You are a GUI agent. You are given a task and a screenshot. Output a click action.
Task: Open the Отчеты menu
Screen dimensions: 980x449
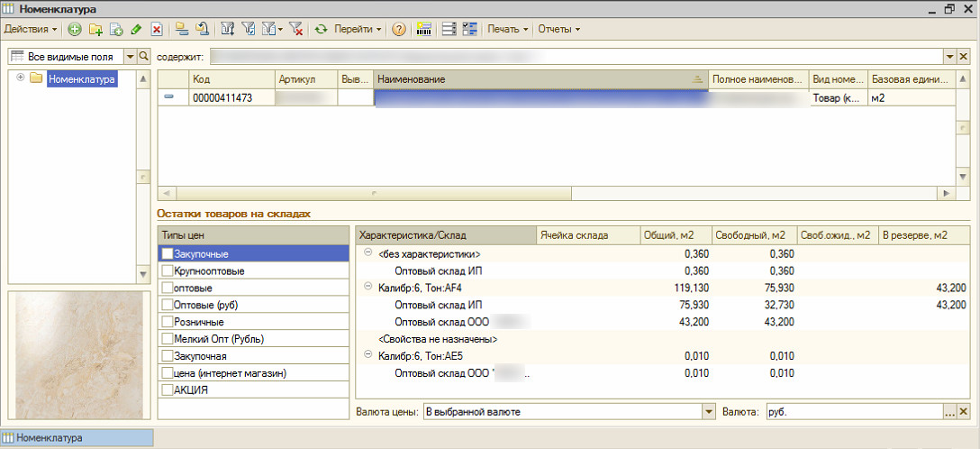[558, 29]
